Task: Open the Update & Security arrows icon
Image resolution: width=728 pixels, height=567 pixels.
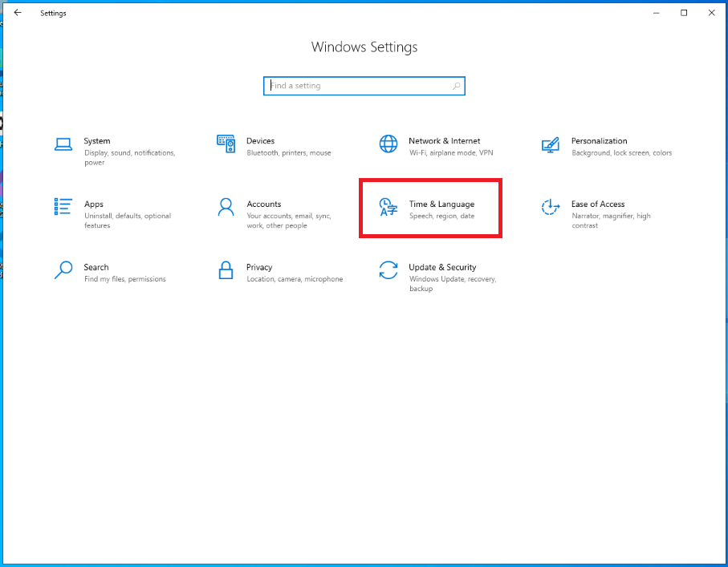Action: tap(388, 270)
